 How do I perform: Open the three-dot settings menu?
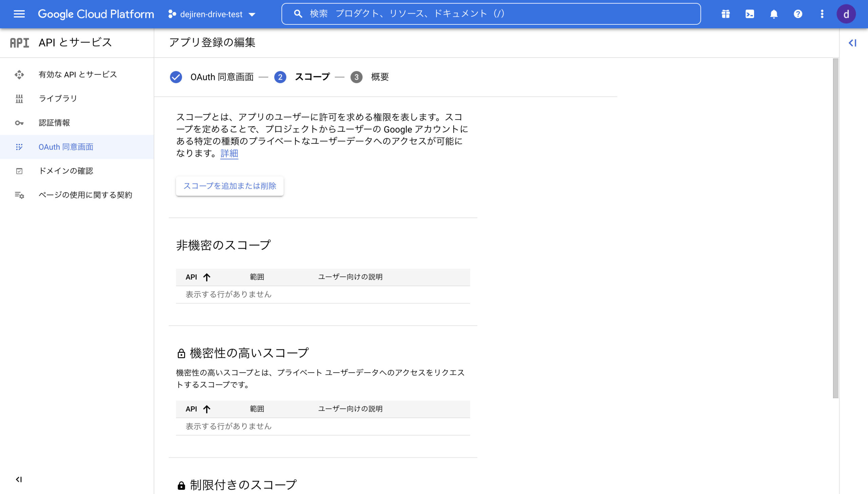pos(822,14)
